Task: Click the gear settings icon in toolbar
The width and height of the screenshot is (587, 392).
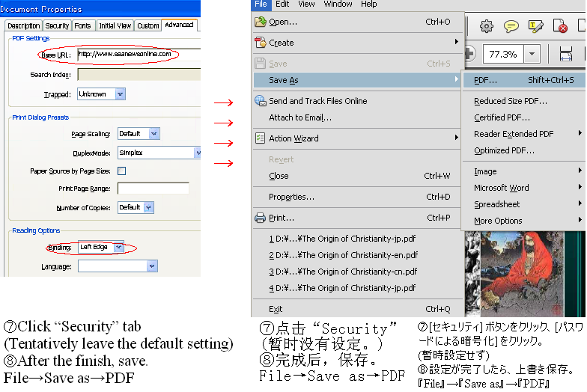Action: click(x=487, y=26)
